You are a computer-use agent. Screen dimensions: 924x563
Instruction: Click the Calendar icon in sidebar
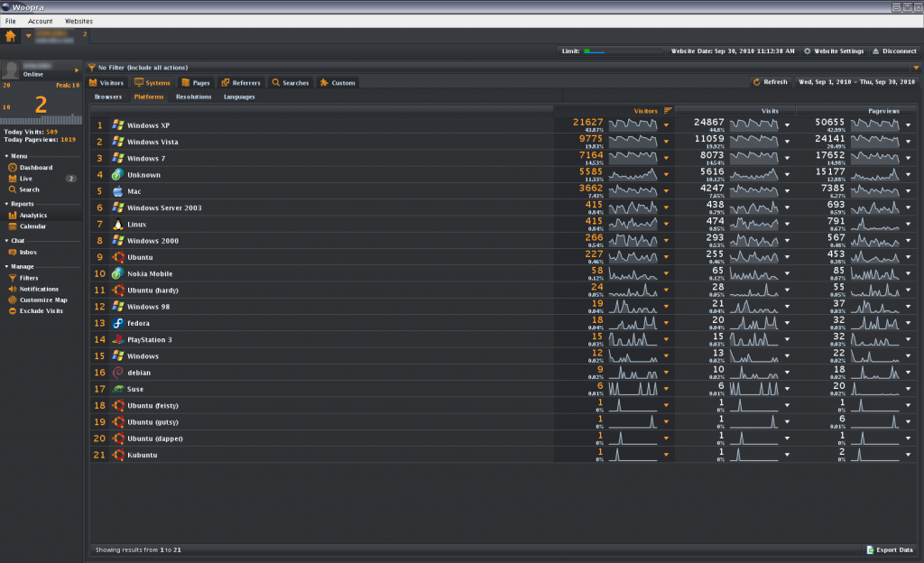tap(13, 226)
